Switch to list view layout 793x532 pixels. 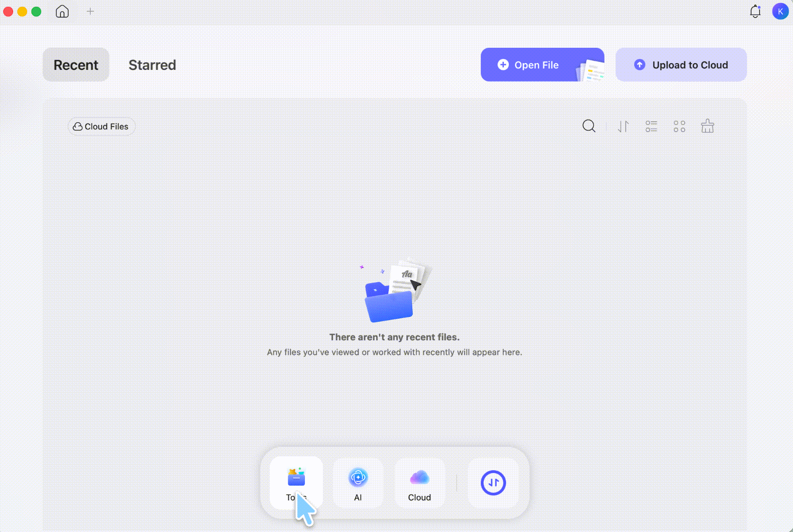pyautogui.click(x=651, y=126)
